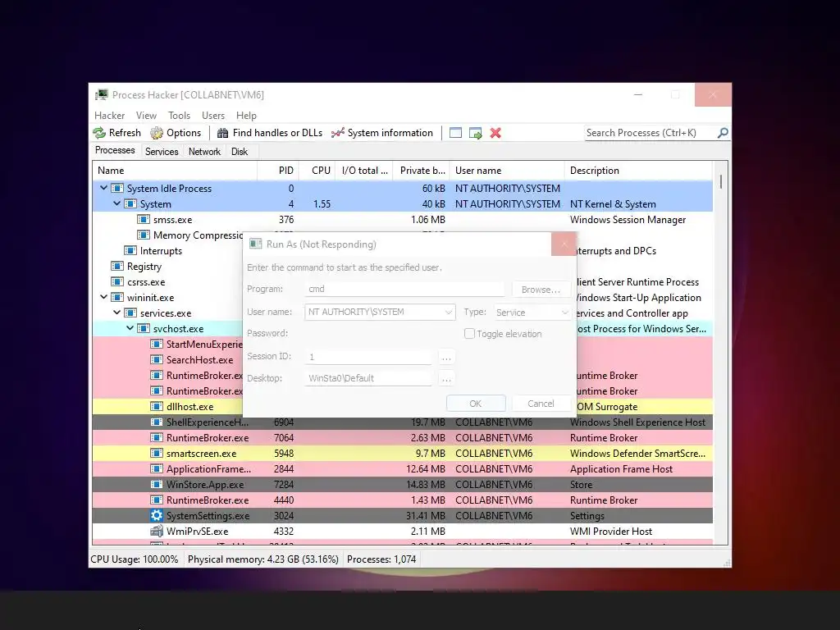Click OK in Run As dialog
The height and width of the screenshot is (630, 840).
coord(476,404)
